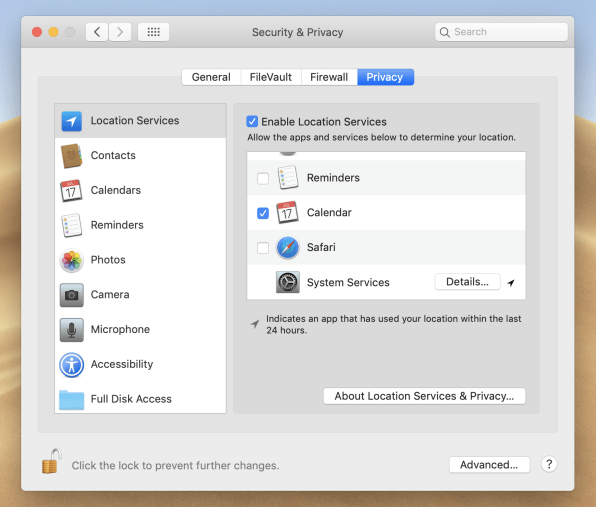Show all preferences using the grid button

point(154,32)
